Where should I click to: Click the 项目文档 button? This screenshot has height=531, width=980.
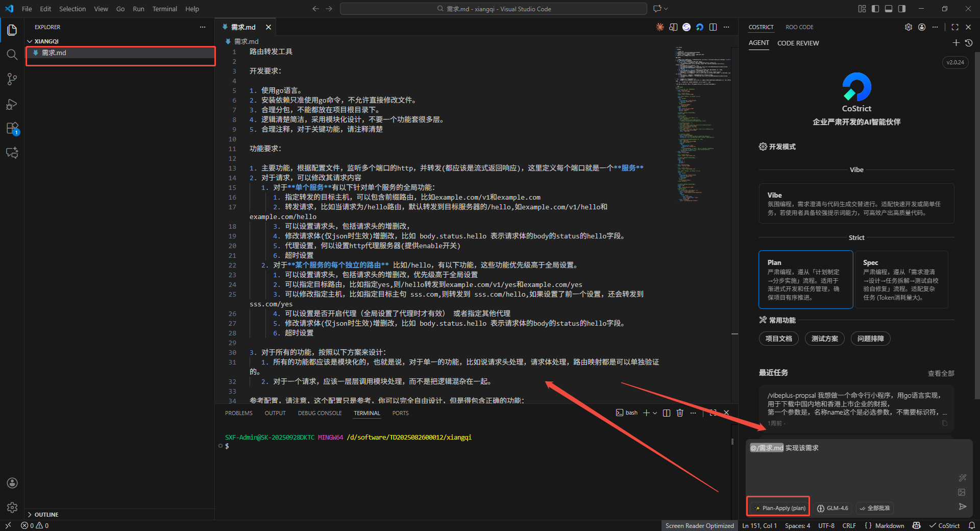coord(778,339)
